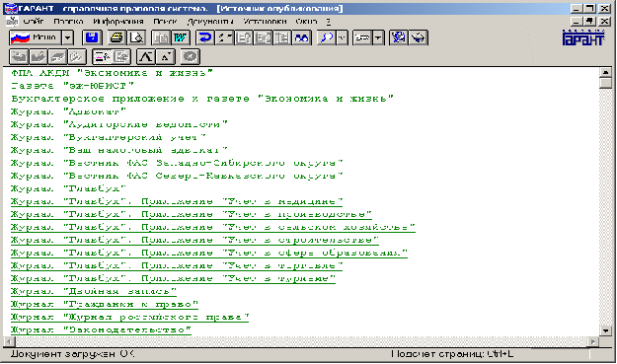Click the greyed document arrow icon on second row

pyautogui.click(x=121, y=57)
